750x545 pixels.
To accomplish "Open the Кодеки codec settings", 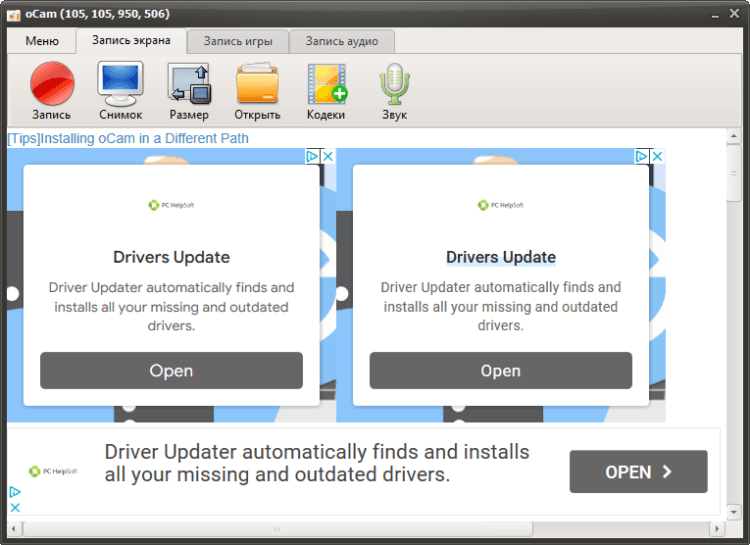I will click(326, 90).
